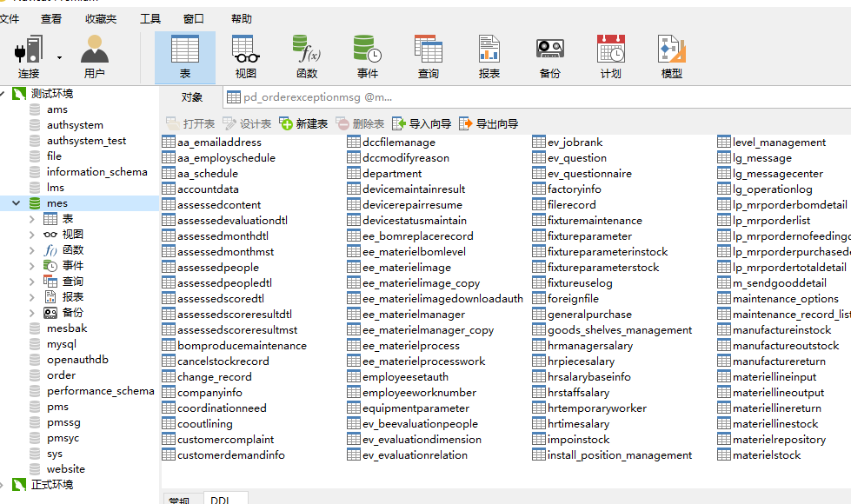The height and width of the screenshot is (504, 851).
Task: Collapse the mes database node
Action: click(17, 203)
